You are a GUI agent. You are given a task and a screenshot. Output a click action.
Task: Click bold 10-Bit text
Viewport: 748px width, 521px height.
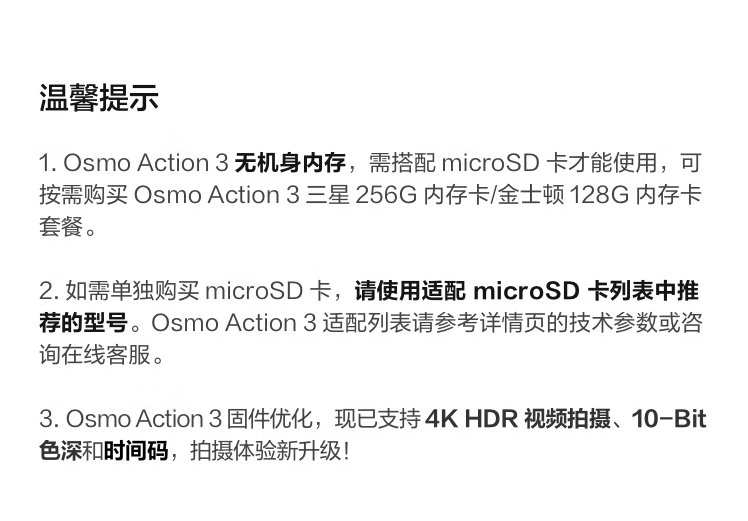click(669, 418)
